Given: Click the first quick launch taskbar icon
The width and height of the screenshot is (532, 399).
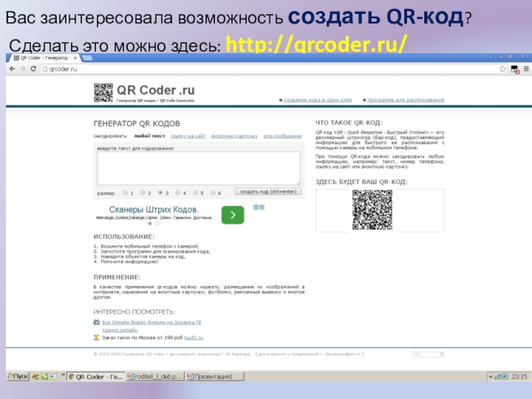Looking at the screenshot, I should tap(35, 376).
